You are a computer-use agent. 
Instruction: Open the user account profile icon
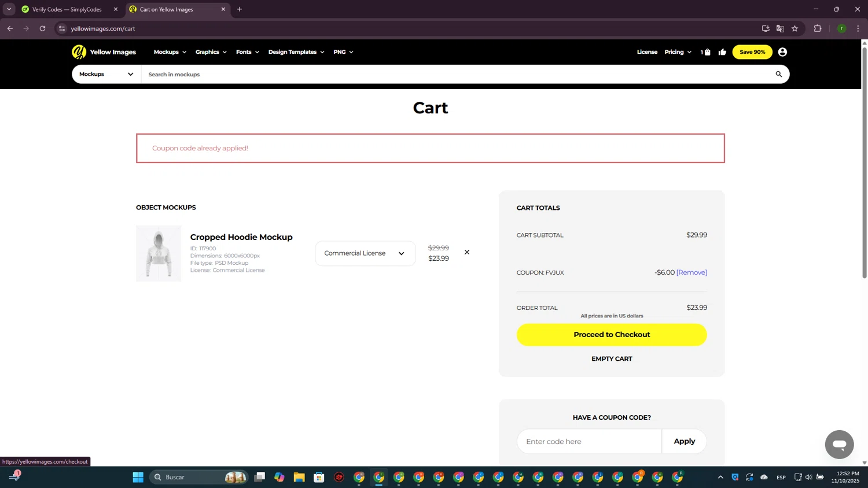[x=782, y=52]
